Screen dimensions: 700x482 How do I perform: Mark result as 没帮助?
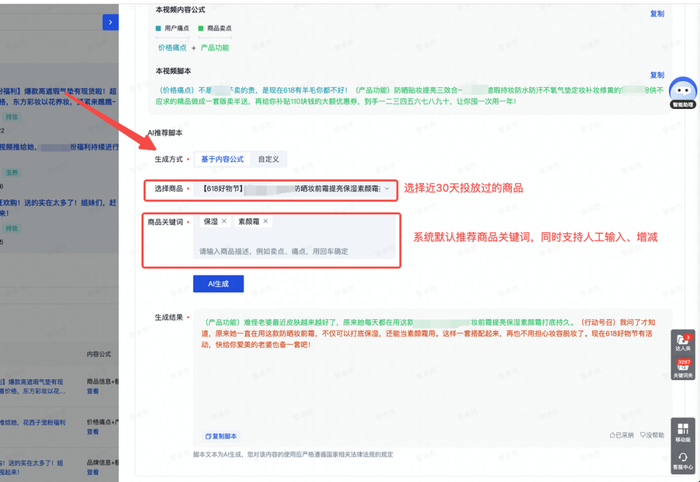click(652, 435)
